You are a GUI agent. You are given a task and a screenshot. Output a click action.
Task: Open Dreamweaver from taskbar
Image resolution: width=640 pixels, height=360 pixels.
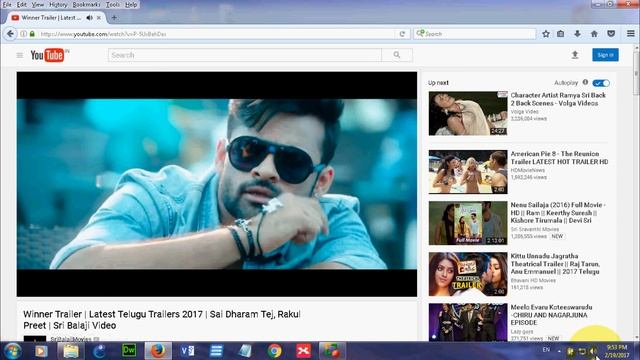point(129,351)
